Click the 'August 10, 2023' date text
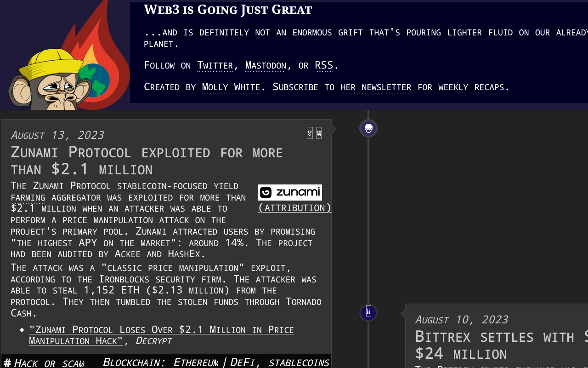This screenshot has height=368, width=588. (x=462, y=320)
